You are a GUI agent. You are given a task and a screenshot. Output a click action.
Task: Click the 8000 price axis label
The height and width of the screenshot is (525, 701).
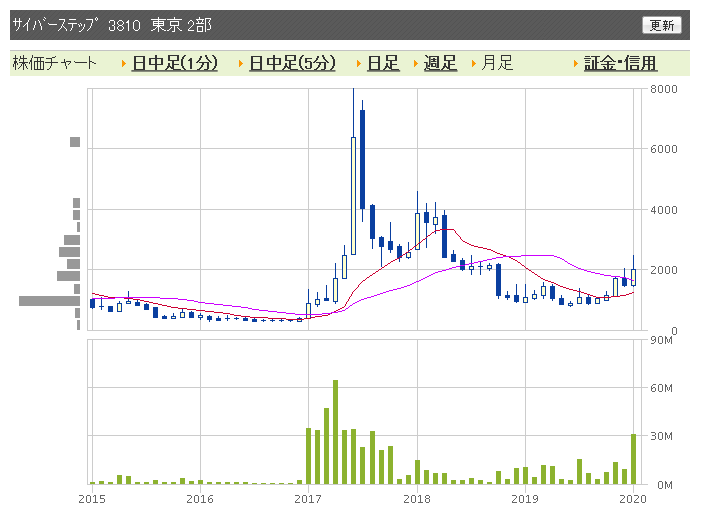(663, 89)
